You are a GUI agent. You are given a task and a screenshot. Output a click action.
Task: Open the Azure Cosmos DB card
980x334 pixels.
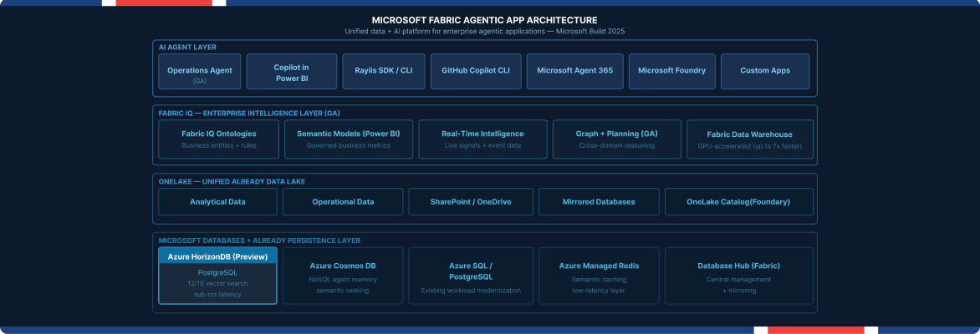[343, 276]
